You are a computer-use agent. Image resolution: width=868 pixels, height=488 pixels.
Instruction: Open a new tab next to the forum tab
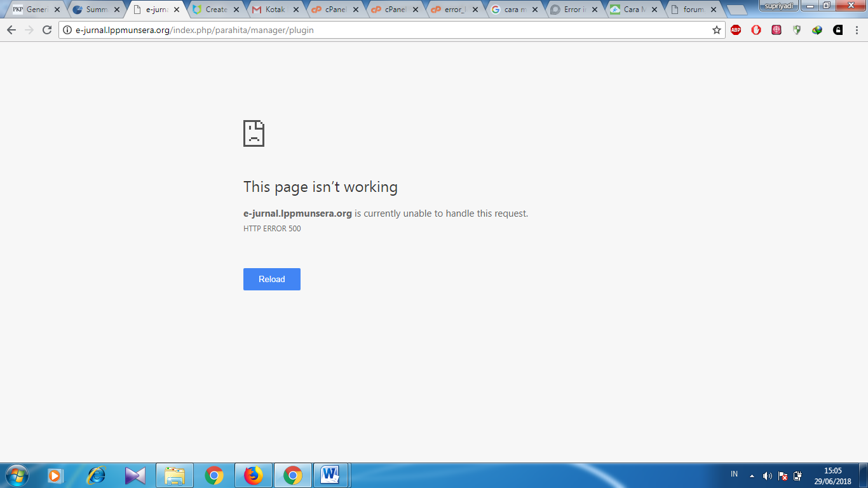coord(736,10)
